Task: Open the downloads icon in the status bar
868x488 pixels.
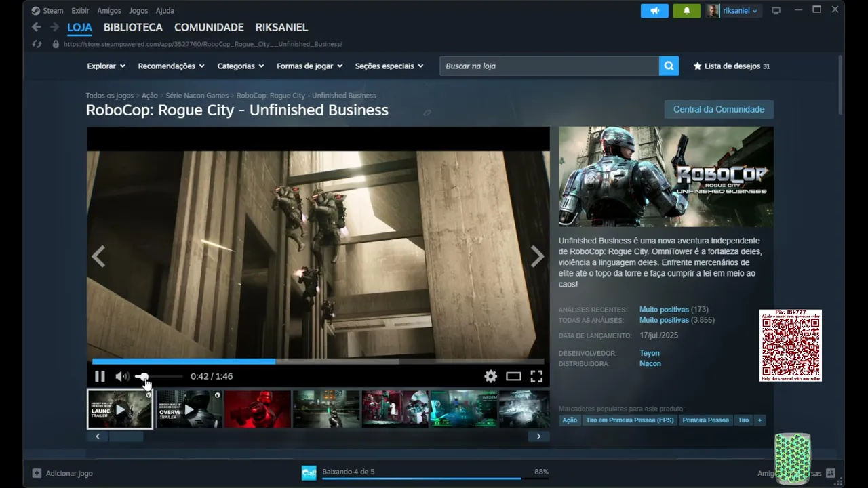Action: tap(309, 472)
